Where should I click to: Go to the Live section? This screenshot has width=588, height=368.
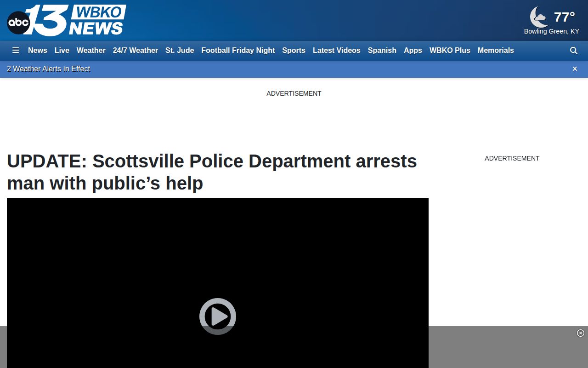62,51
